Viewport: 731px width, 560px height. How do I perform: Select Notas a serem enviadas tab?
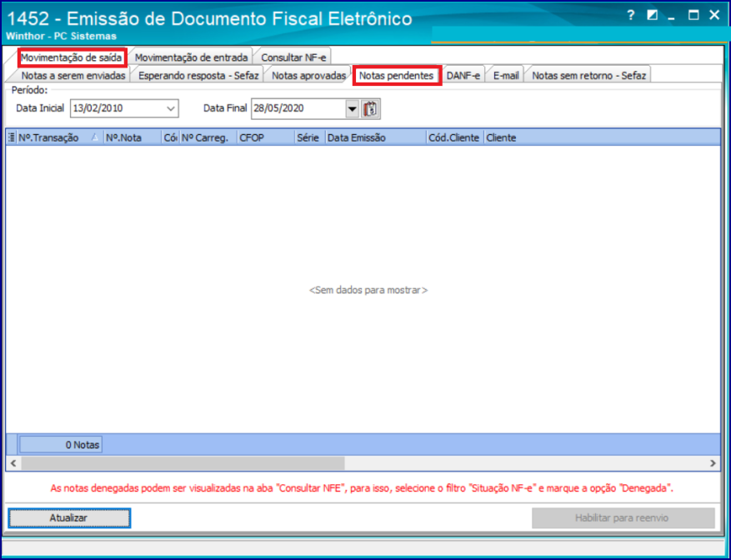tap(73, 76)
